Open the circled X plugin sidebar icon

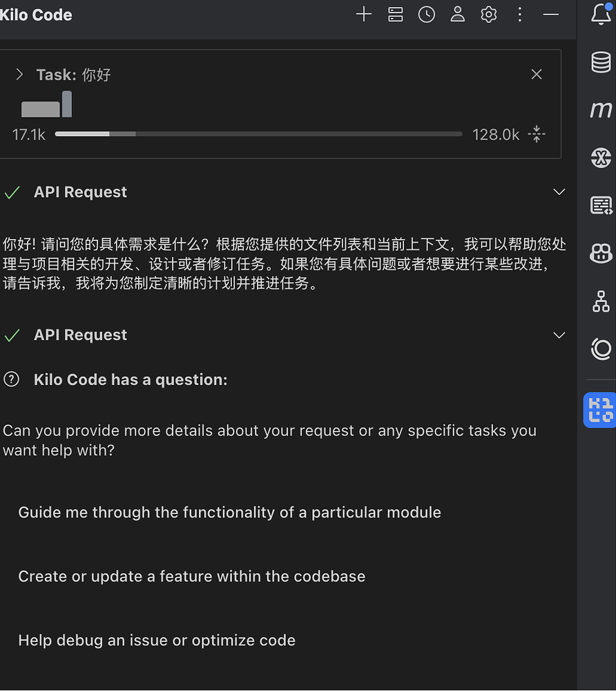[x=601, y=158]
